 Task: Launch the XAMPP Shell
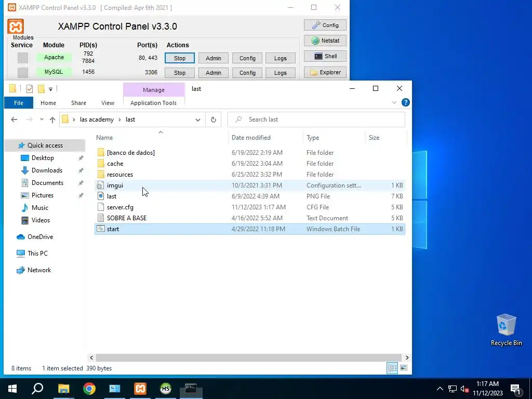point(325,56)
